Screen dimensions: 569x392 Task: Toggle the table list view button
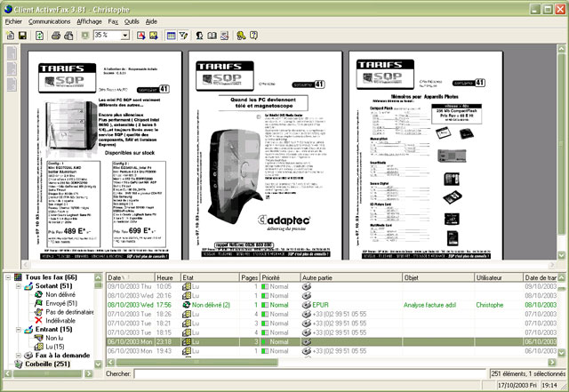pyautogui.click(x=170, y=35)
